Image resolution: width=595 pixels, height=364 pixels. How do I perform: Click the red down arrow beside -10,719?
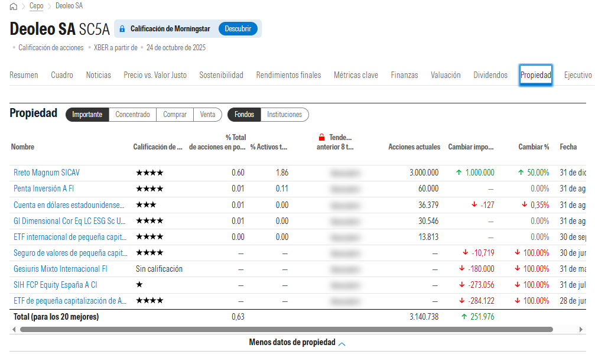tap(465, 253)
